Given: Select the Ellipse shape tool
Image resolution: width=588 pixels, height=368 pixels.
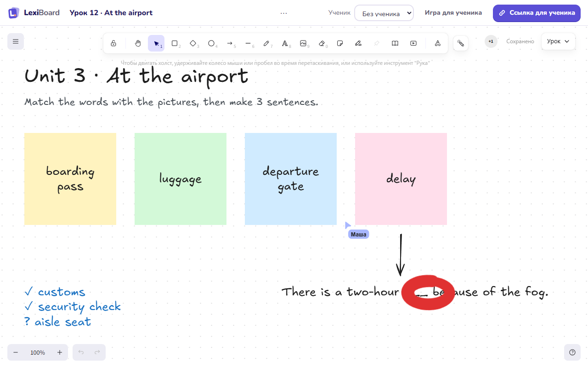Looking at the screenshot, I should click(x=211, y=43).
